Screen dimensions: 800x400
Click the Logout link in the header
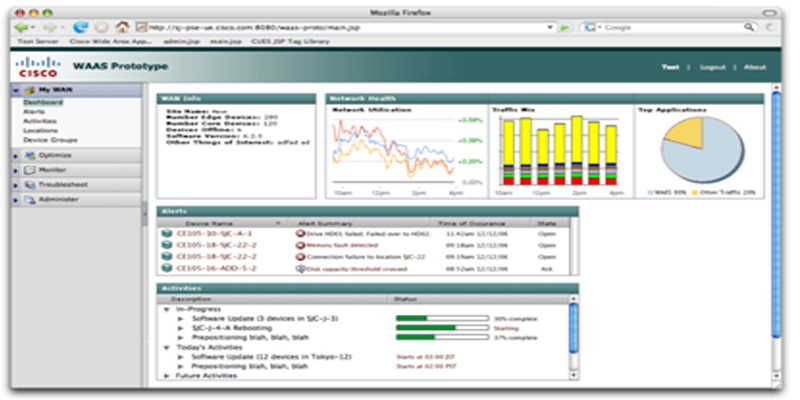tap(712, 67)
